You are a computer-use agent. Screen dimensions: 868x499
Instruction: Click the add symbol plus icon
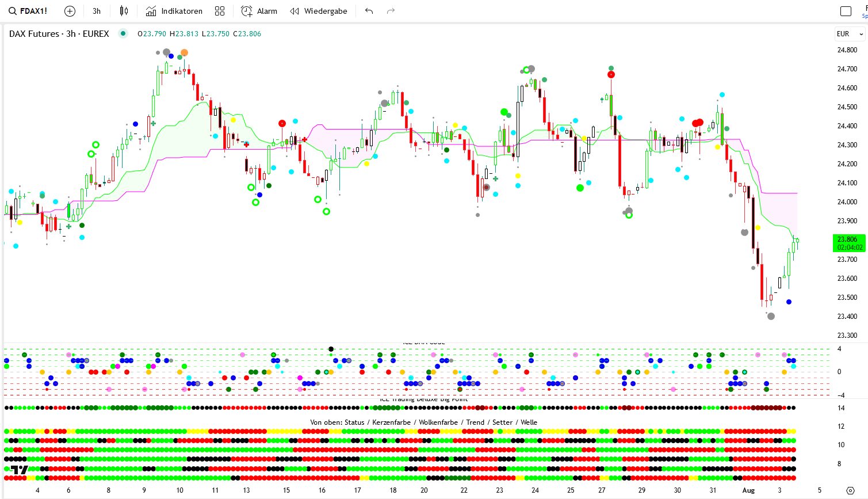pyautogui.click(x=70, y=11)
